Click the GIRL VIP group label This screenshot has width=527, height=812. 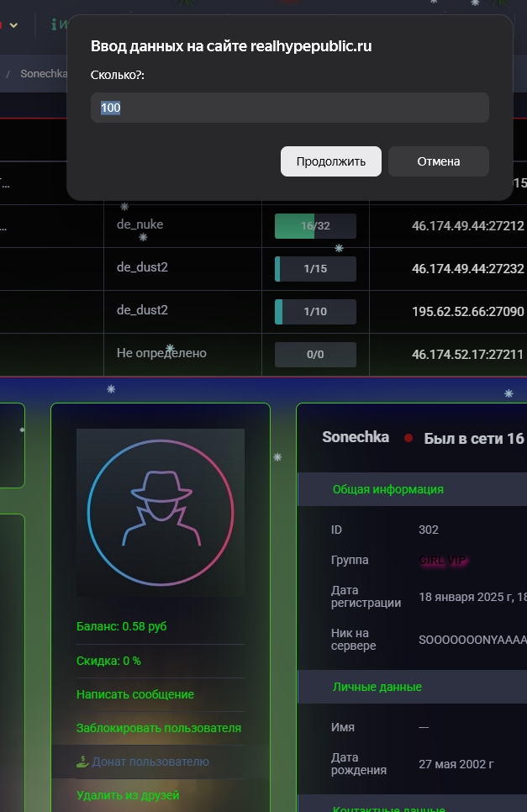(442, 561)
